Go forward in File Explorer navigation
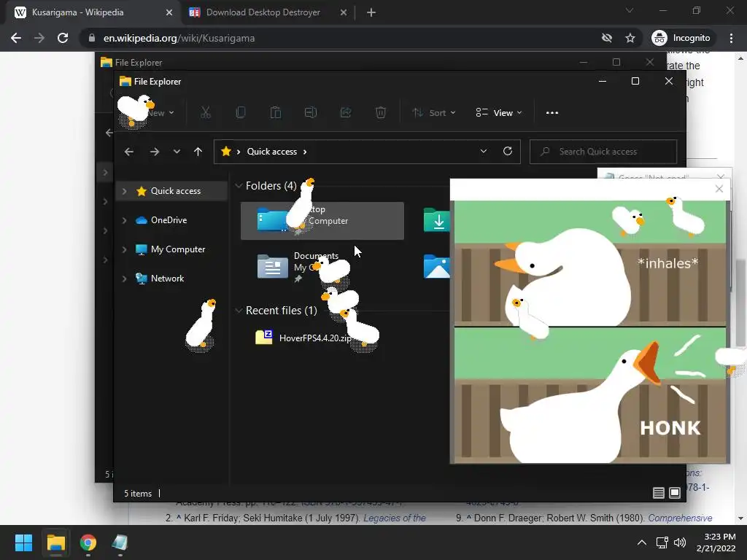The image size is (747, 560). click(155, 152)
